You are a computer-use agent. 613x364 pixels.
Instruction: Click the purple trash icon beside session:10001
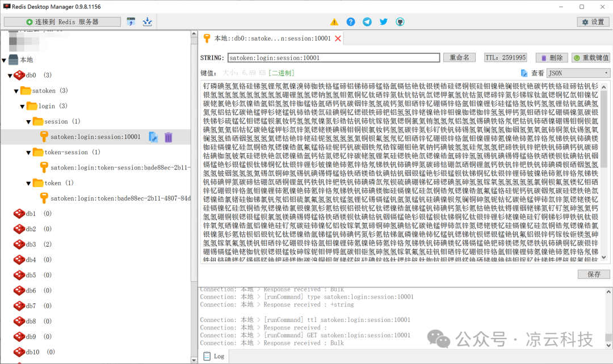(x=169, y=137)
